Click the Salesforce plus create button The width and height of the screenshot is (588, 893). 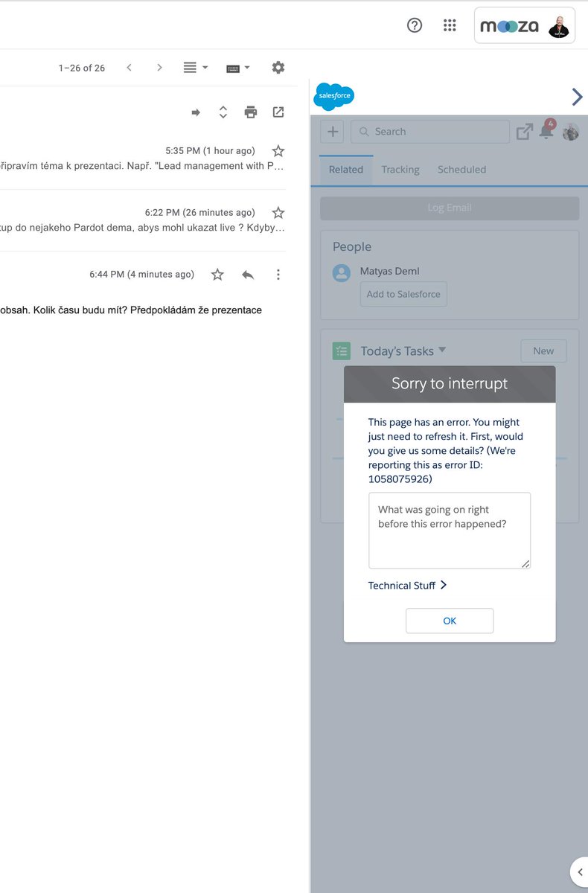(333, 132)
